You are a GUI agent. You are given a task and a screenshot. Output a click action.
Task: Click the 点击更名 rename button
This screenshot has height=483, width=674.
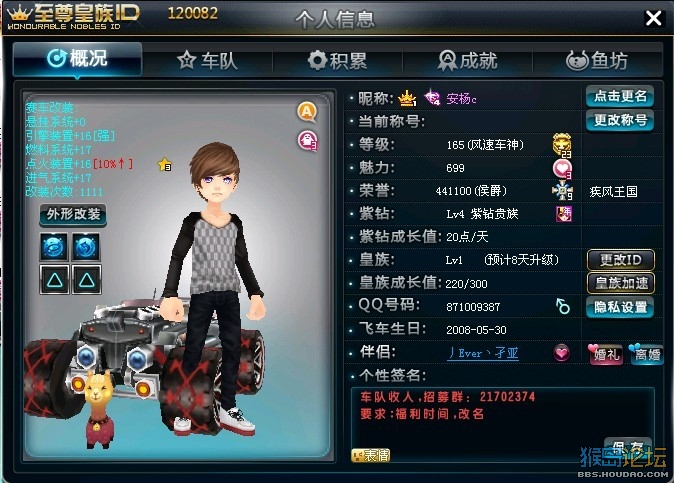(x=620, y=96)
